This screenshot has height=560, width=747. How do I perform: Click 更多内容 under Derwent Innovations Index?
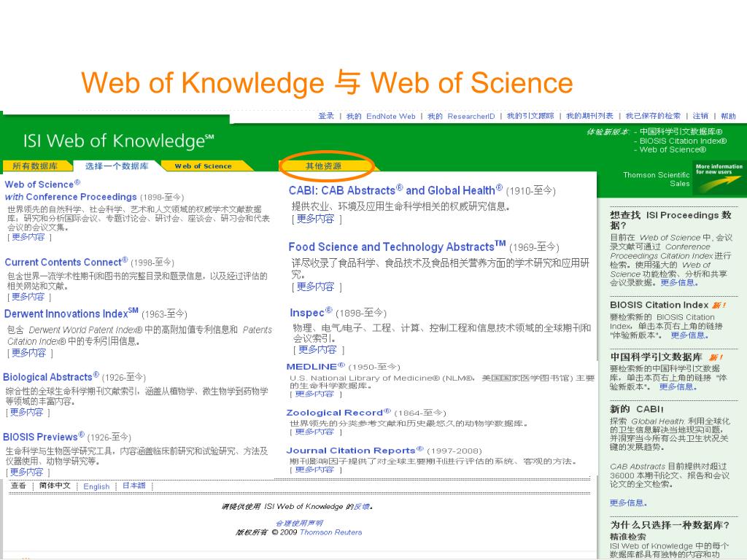28,353
